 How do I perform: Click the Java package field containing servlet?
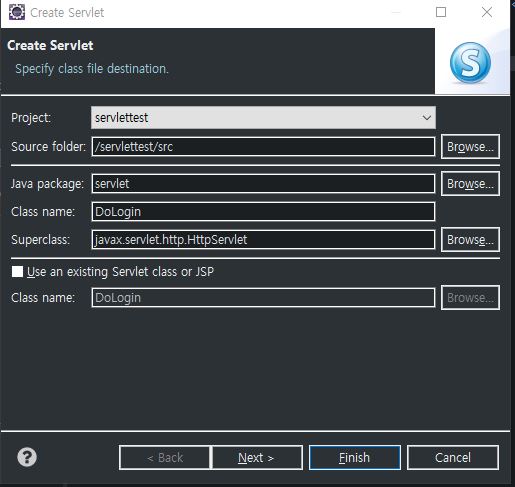click(263, 184)
